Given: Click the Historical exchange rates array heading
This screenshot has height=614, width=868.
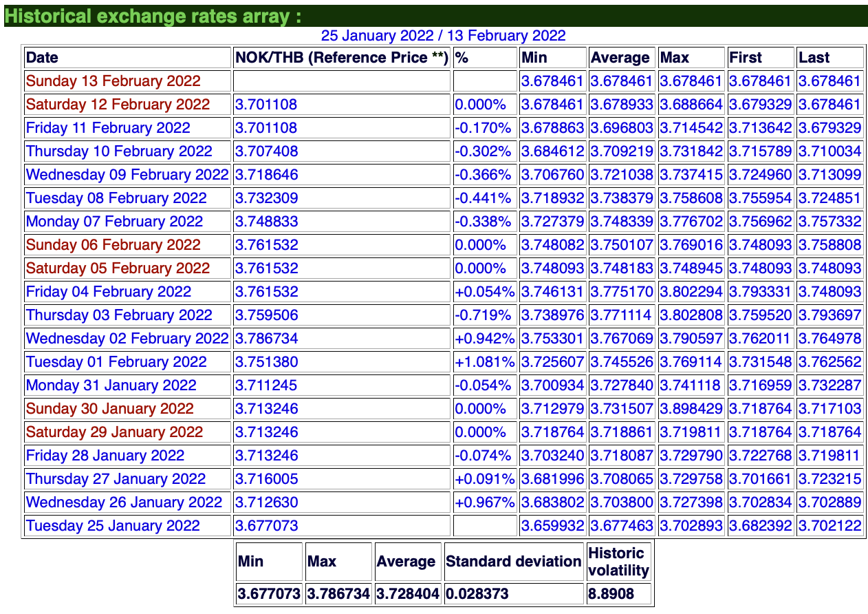Looking at the screenshot, I should tap(153, 17).
